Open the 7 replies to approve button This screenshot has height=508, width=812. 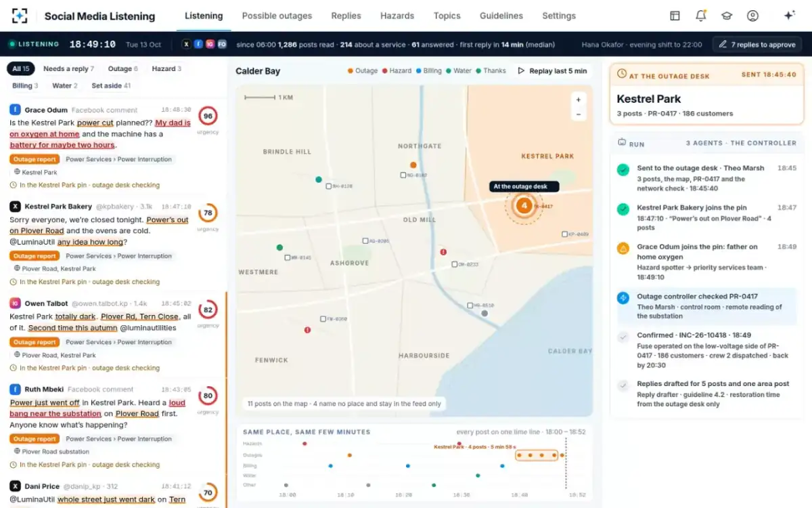pyautogui.click(x=757, y=44)
